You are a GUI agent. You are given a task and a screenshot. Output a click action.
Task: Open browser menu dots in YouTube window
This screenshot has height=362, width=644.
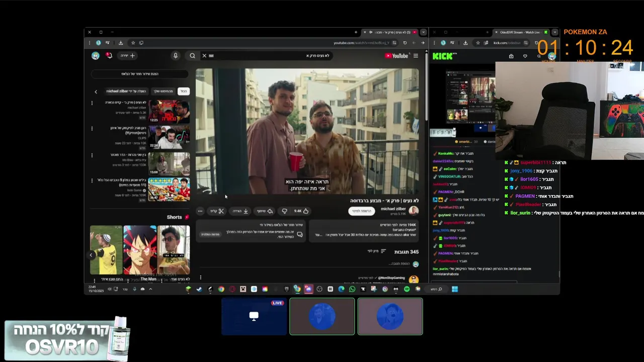tap(90, 43)
